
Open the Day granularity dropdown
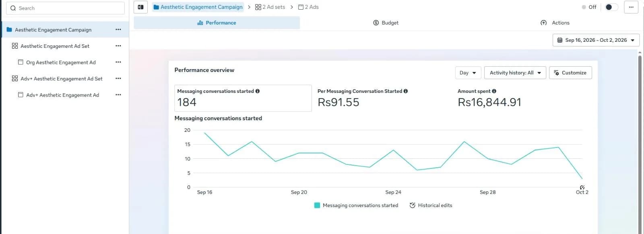pyautogui.click(x=468, y=73)
